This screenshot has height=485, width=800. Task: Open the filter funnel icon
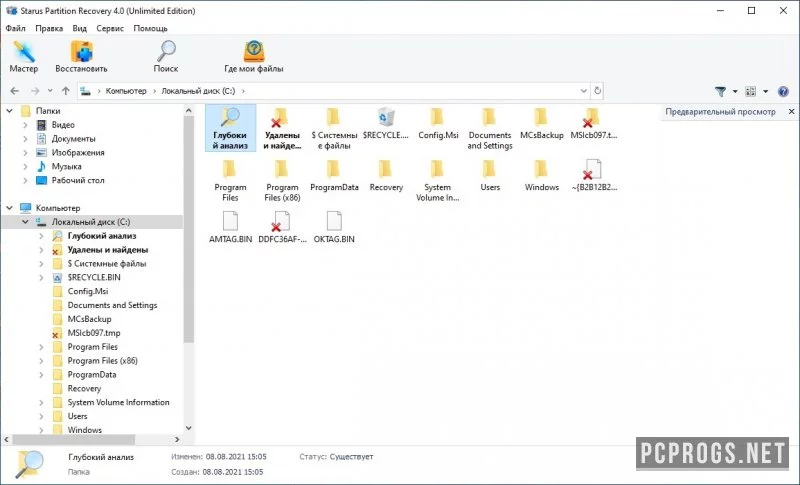pyautogui.click(x=720, y=91)
